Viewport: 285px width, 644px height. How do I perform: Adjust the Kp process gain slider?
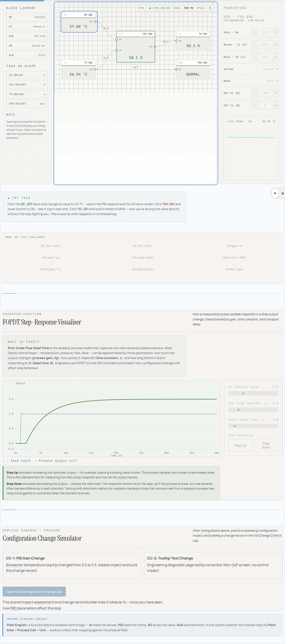253,393
